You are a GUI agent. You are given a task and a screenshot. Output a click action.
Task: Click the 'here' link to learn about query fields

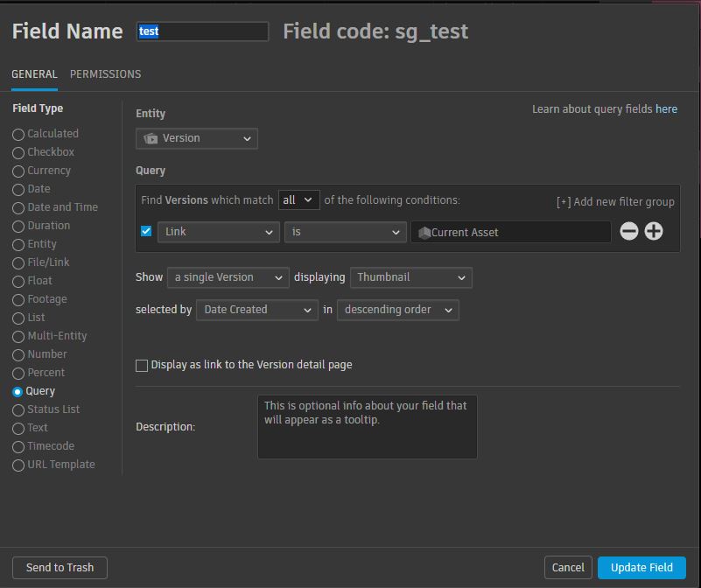[666, 108]
